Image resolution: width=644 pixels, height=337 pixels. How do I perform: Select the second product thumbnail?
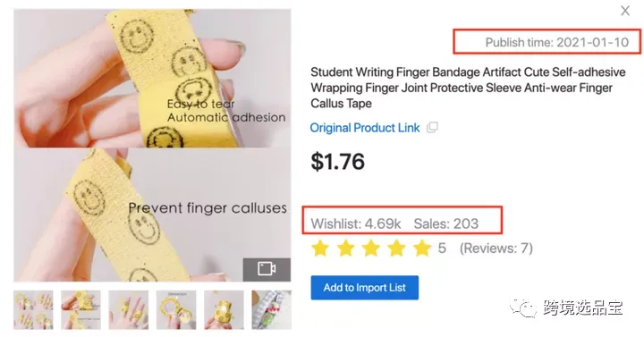click(80, 310)
